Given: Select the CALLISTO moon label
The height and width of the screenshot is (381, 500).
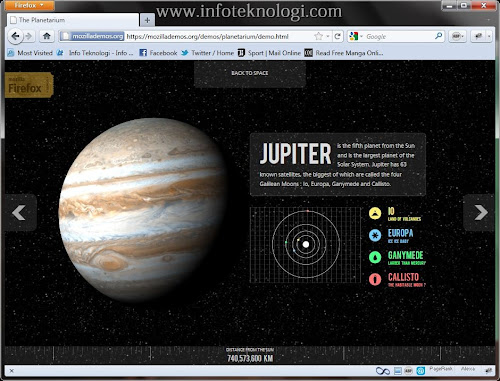Looking at the screenshot, I should click(403, 277).
